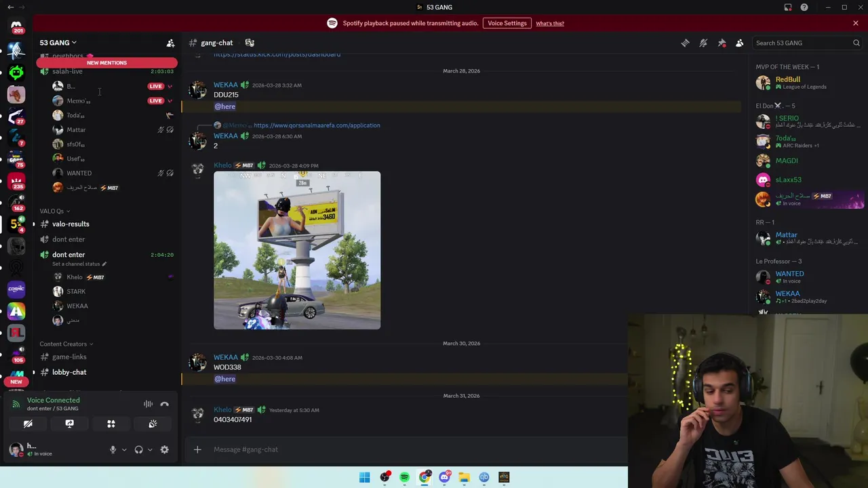868x488 pixels.
Task: Open File Explorer from the taskbar
Action: coord(464,477)
